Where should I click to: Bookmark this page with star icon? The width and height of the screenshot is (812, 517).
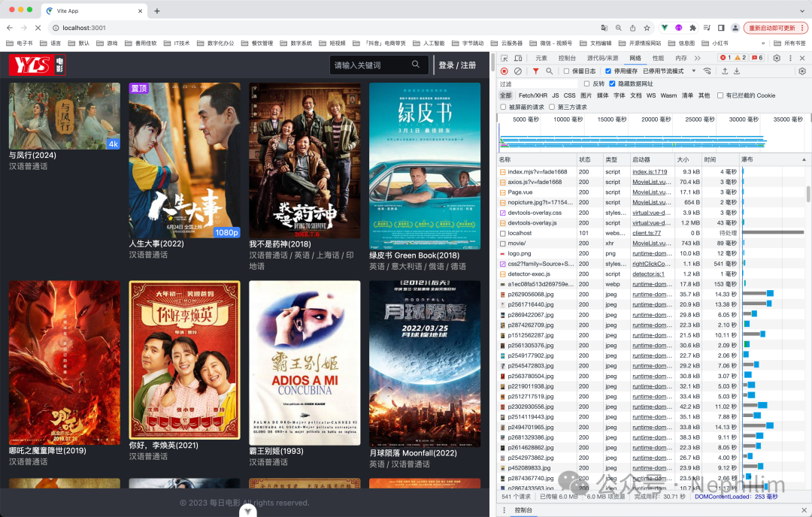pos(647,28)
